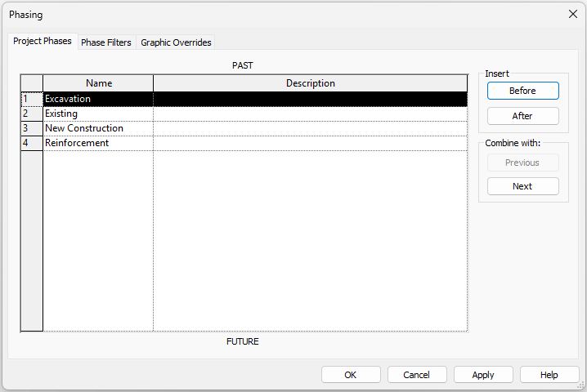The height and width of the screenshot is (392, 587).
Task: Click the Name column header
Action: pos(98,83)
